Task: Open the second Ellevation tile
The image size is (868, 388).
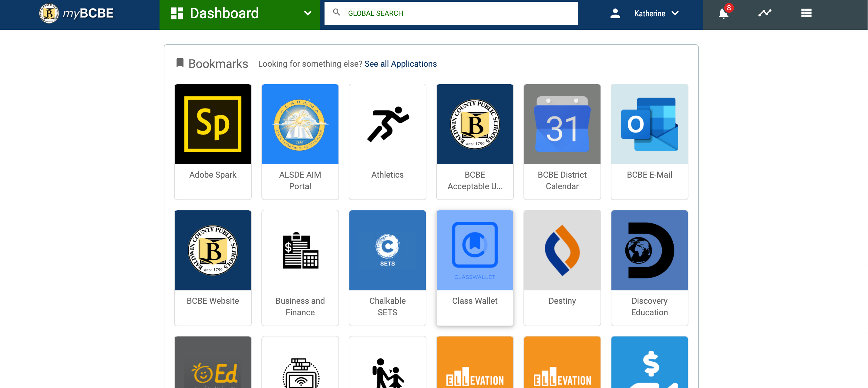Action: click(562, 362)
